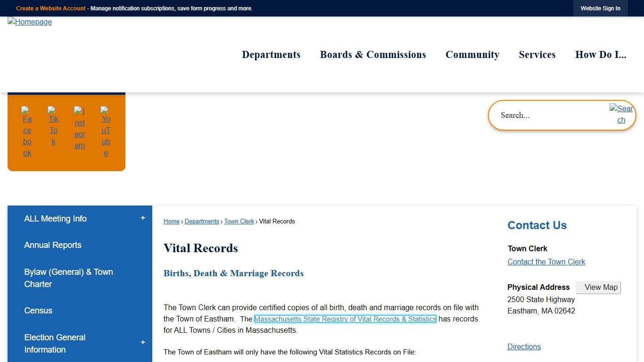
Task: Click the View Map button
Action: point(598,287)
